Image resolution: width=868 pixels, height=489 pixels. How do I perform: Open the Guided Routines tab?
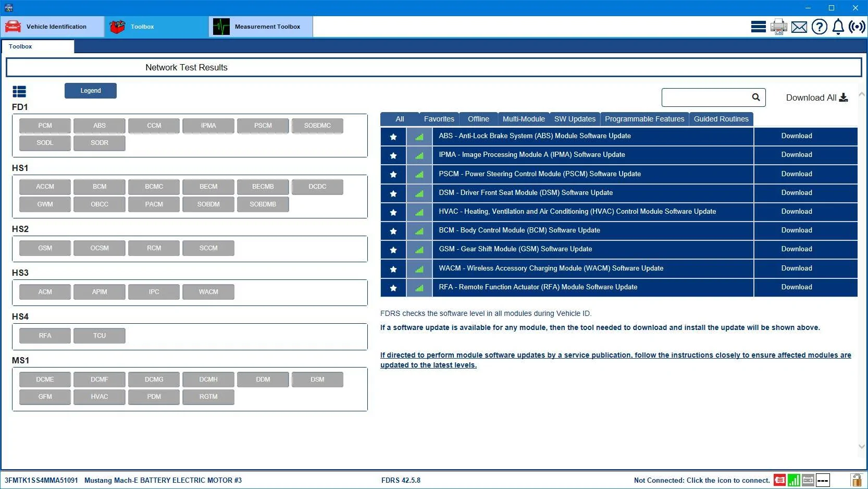click(x=721, y=119)
